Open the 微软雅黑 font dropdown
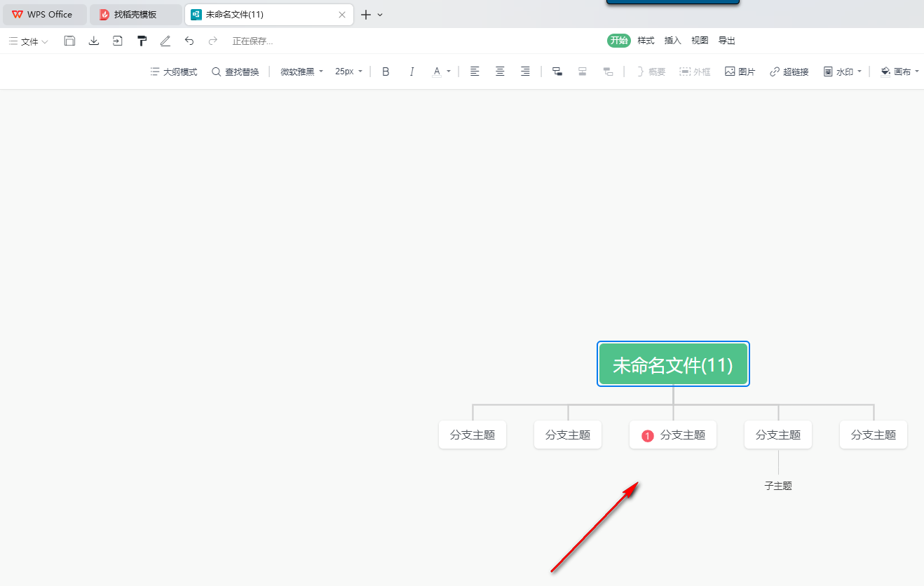This screenshot has width=924, height=586. tap(302, 71)
